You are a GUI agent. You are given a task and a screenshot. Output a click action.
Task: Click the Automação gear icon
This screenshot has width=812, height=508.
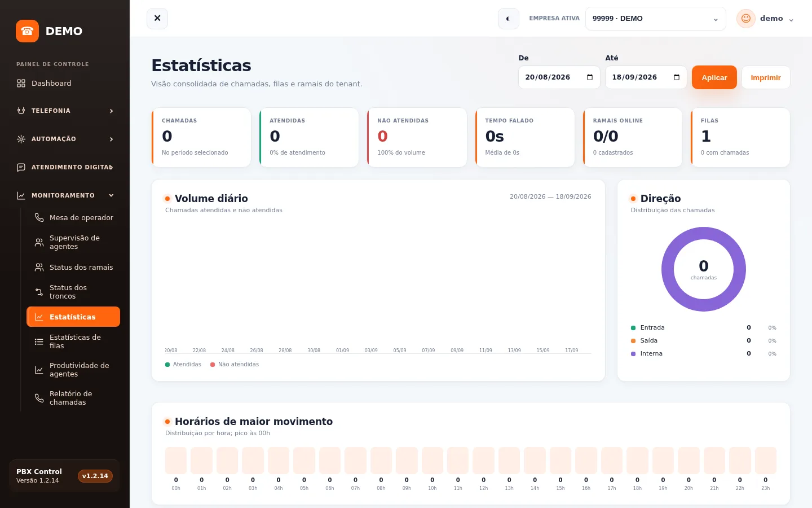(21, 139)
